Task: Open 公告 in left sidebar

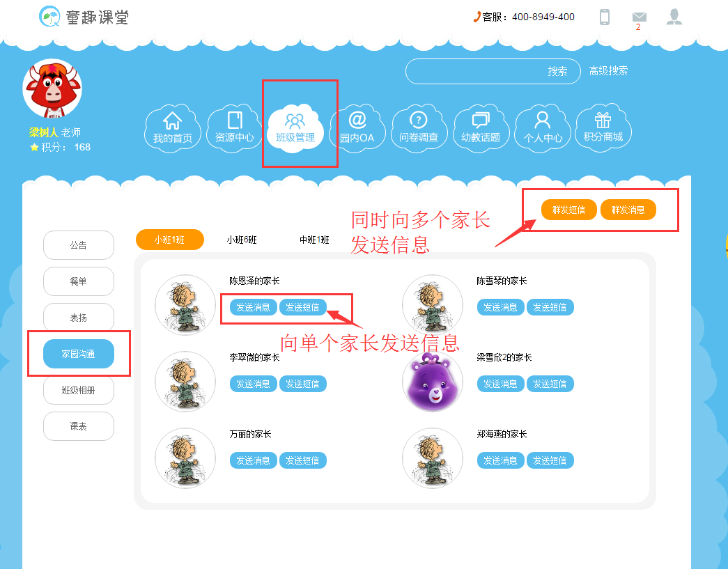Action: coord(78,245)
